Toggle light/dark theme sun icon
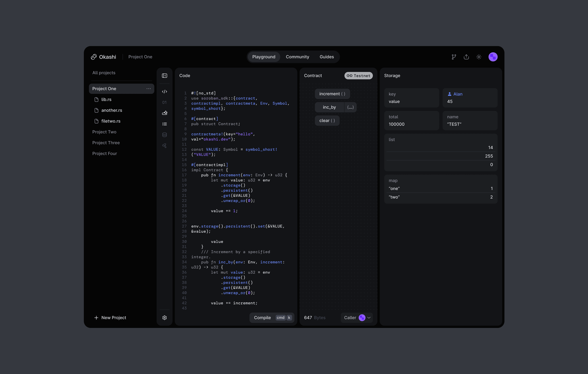Viewport: 588px width, 374px height. pos(479,57)
